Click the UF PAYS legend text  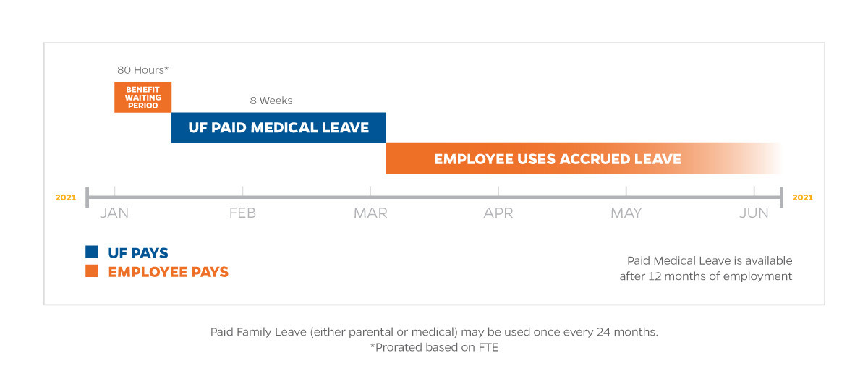(138, 253)
